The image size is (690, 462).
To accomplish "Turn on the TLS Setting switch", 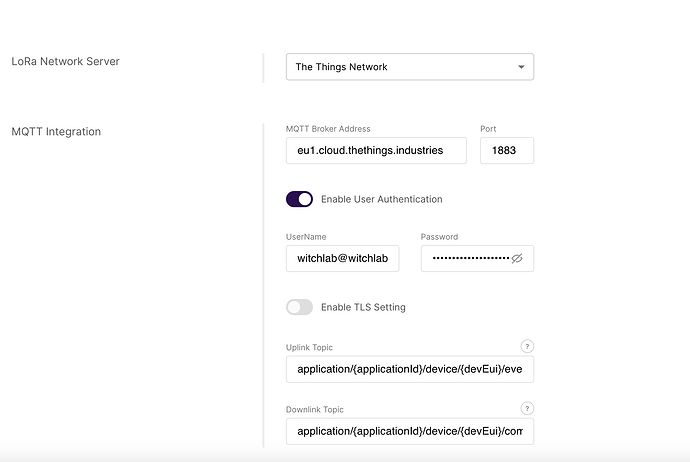I will click(x=299, y=307).
